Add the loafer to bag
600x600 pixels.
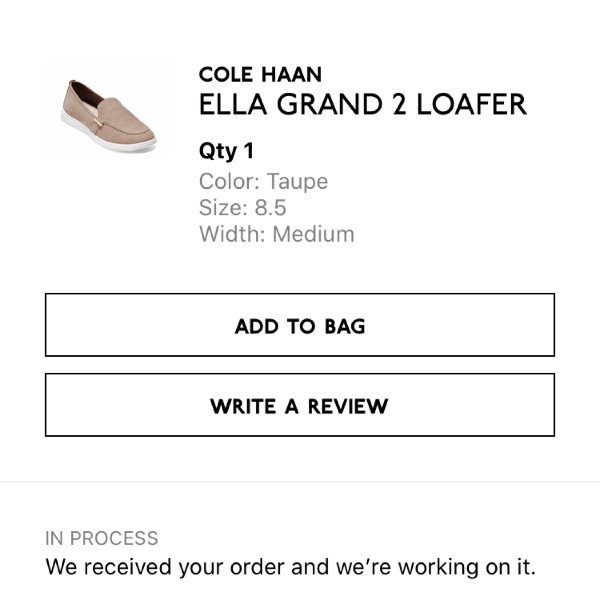(300, 325)
